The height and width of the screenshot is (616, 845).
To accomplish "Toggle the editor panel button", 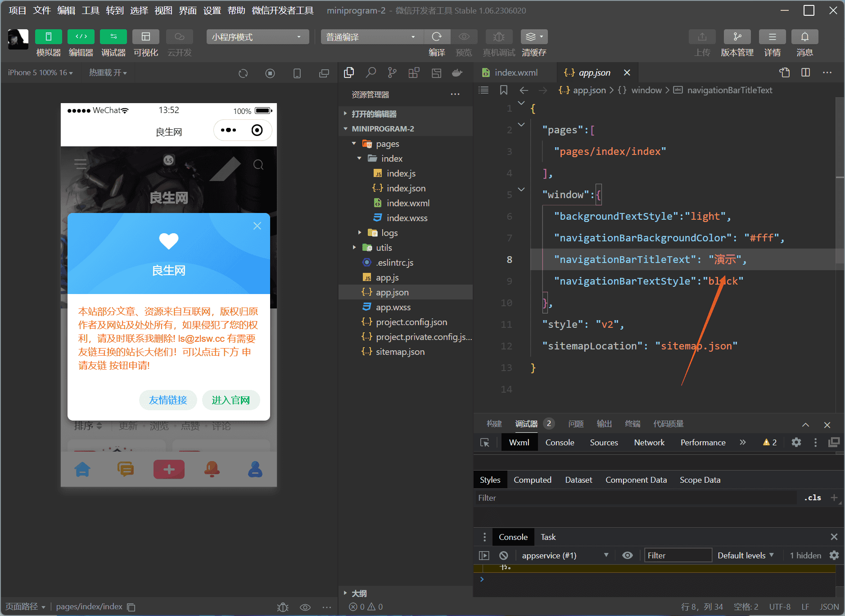I will pyautogui.click(x=81, y=37).
